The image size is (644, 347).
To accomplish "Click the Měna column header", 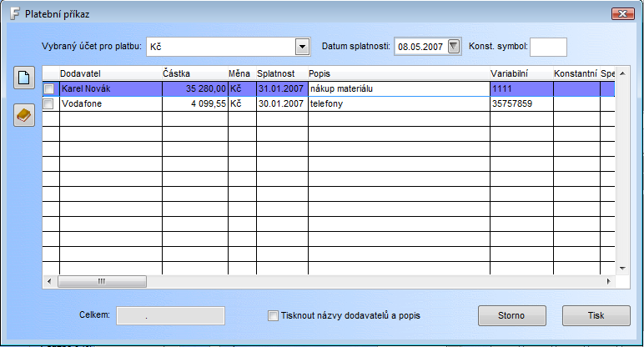I will click(242, 73).
